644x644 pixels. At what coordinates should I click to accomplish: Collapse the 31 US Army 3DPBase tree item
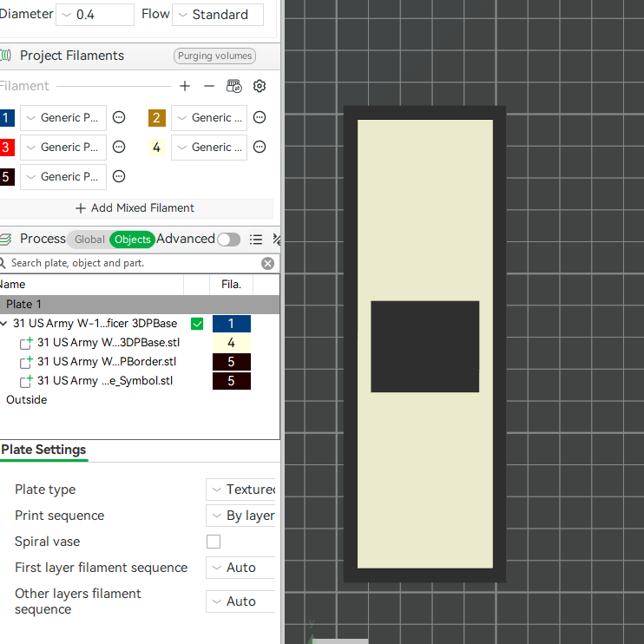tap(4, 323)
